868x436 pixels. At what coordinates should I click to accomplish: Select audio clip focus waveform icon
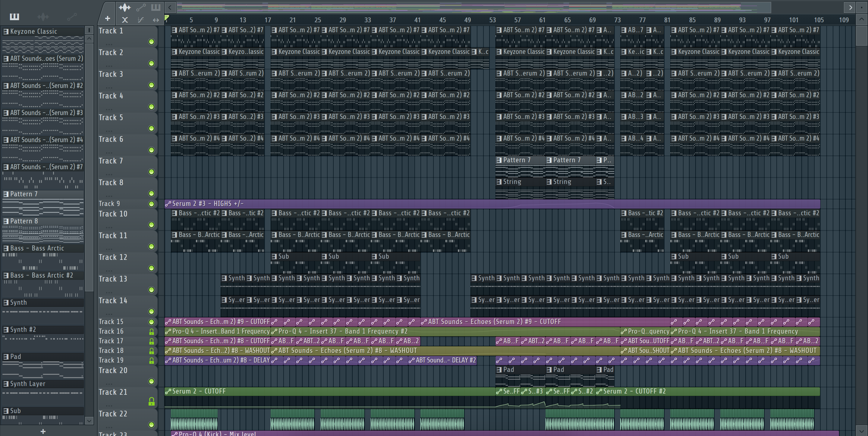(x=125, y=7)
